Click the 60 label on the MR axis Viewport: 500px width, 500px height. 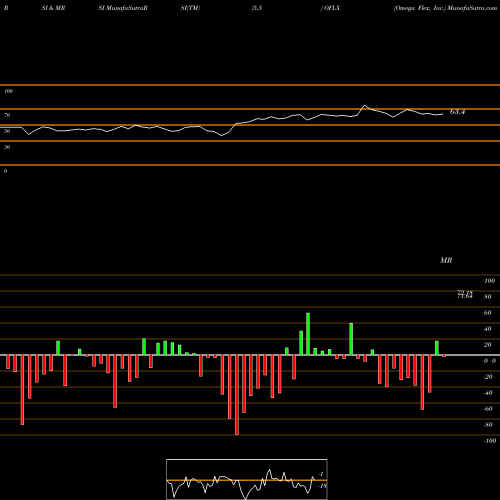click(488, 313)
